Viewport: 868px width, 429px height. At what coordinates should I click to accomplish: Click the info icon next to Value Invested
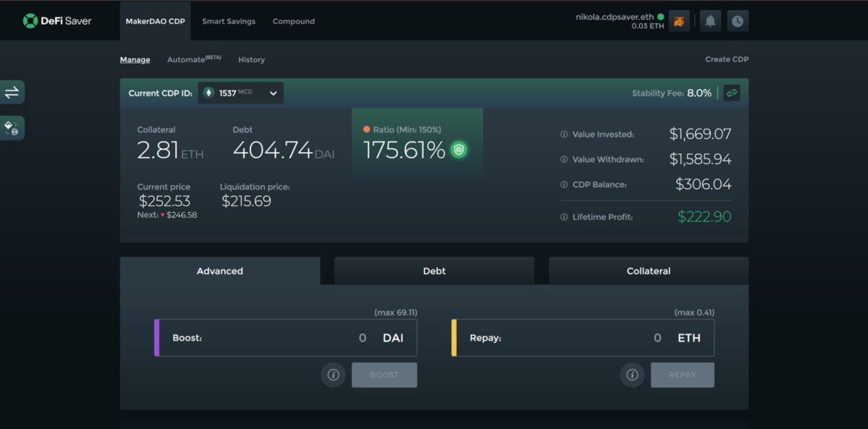pyautogui.click(x=564, y=135)
